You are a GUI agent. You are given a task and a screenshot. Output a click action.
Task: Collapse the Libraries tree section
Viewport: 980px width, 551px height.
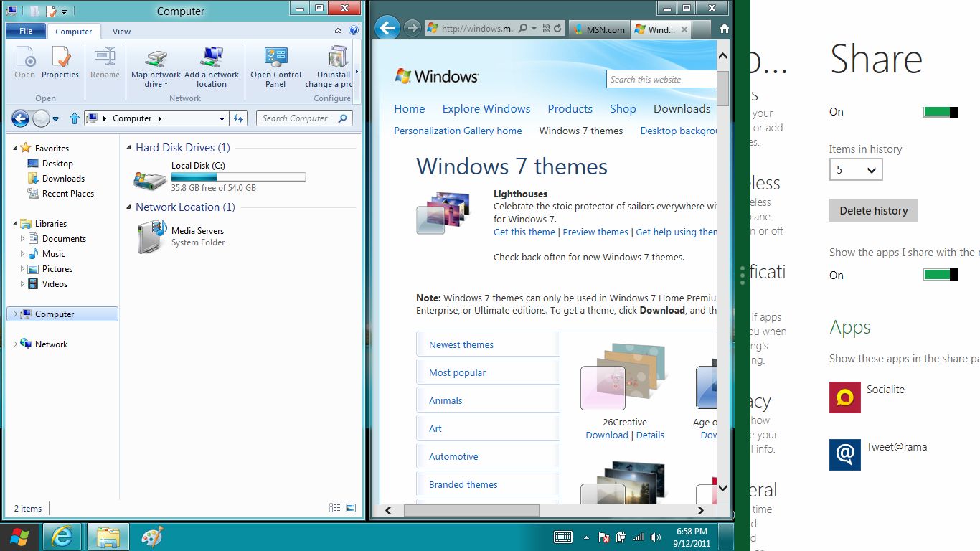(x=16, y=224)
